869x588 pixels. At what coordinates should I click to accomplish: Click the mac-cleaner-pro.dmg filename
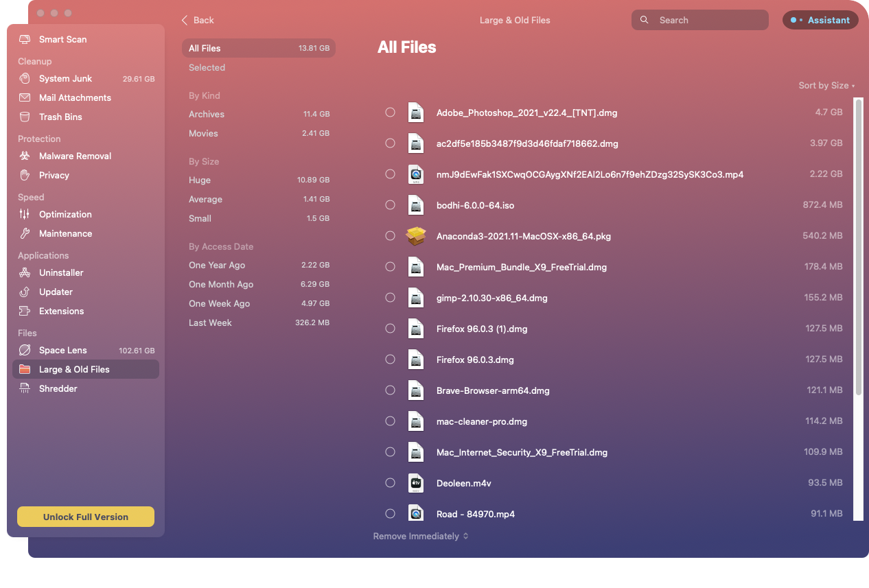[482, 422]
